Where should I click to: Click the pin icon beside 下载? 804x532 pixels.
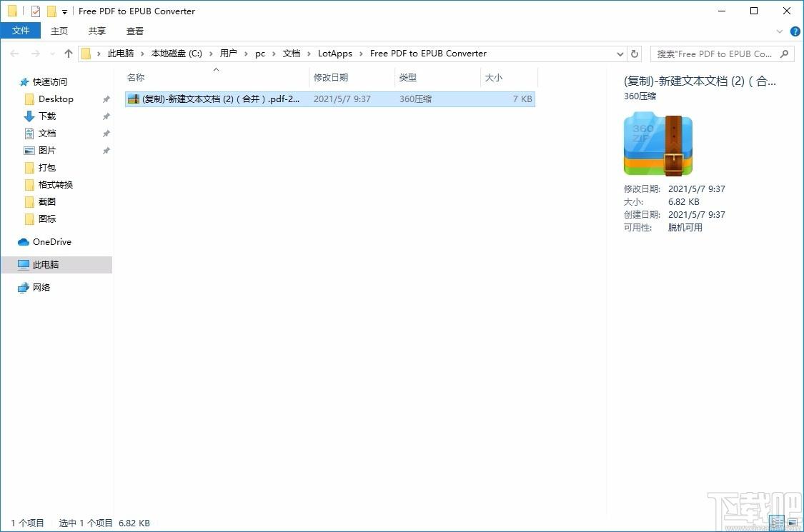click(106, 116)
